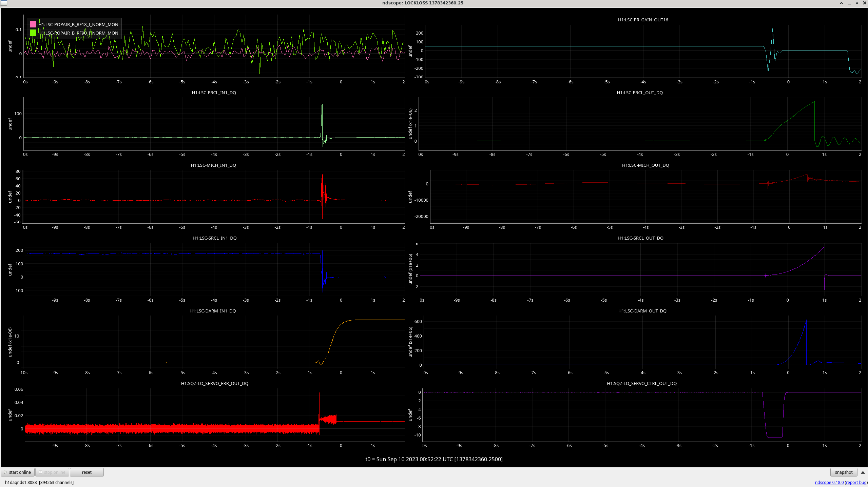This screenshot has height=487, width=868.
Task: Click the green RF90_I_NORM_MON legend swatch
Action: tap(33, 33)
